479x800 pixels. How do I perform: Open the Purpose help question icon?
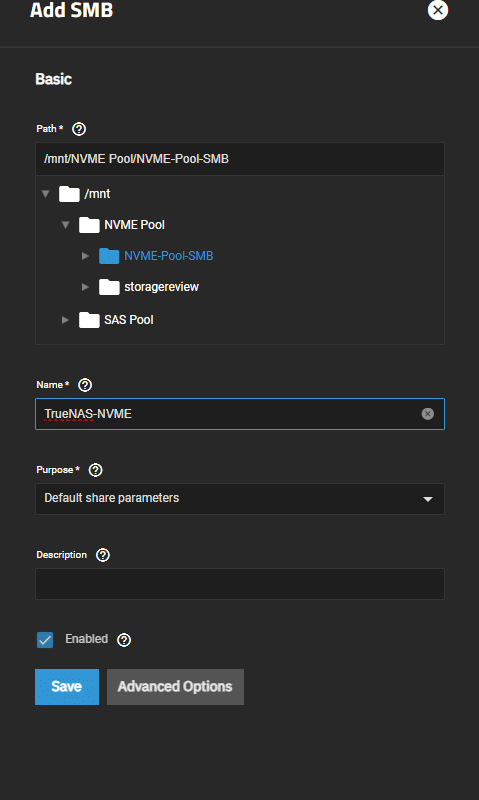click(x=95, y=470)
